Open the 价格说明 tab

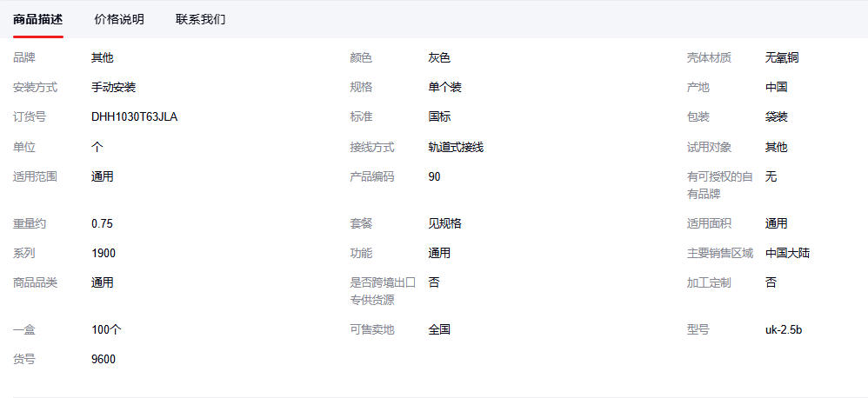pos(119,19)
